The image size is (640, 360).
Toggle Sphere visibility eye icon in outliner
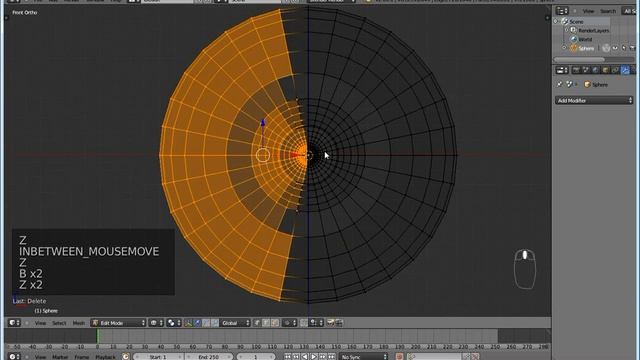point(615,48)
